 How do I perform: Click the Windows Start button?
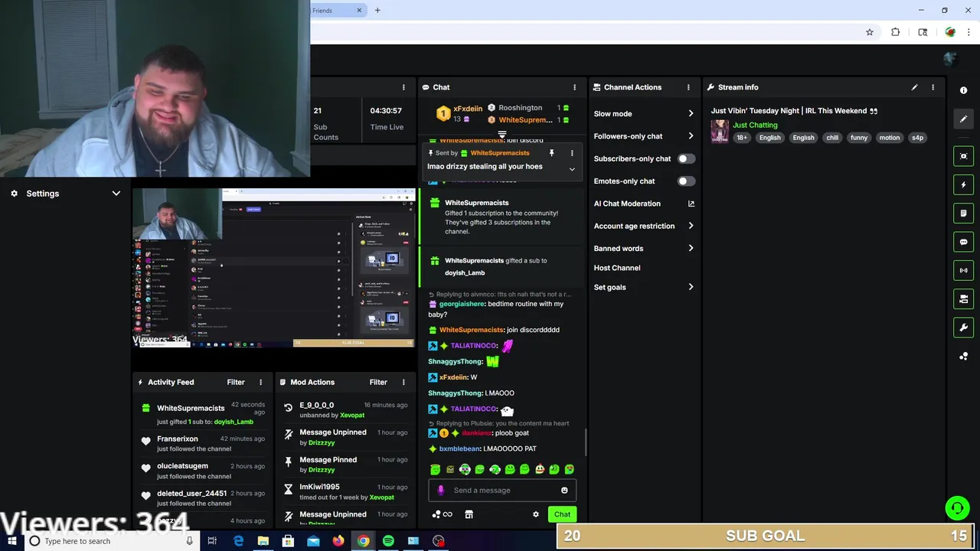(11, 541)
